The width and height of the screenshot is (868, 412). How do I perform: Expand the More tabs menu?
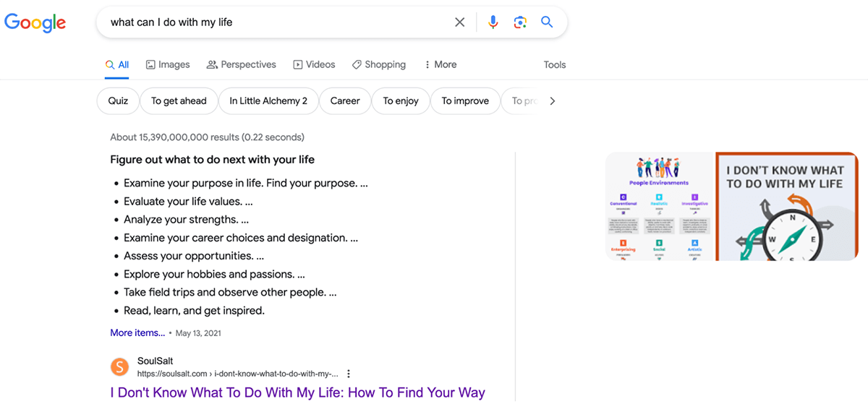pyautogui.click(x=441, y=64)
